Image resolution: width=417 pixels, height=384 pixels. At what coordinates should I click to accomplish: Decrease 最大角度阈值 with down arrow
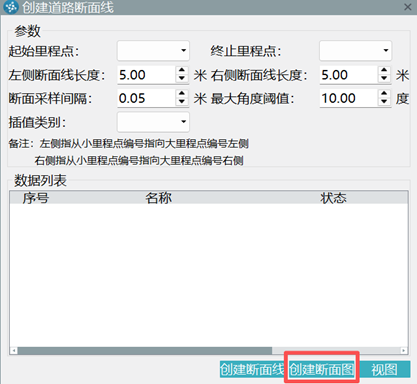384,102
